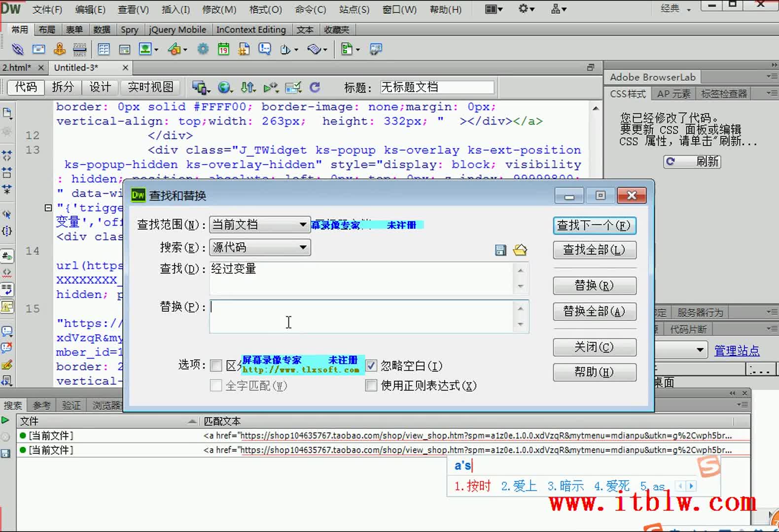Switch to AP 元素 panel tab
This screenshot has width=779, height=532.
point(673,94)
